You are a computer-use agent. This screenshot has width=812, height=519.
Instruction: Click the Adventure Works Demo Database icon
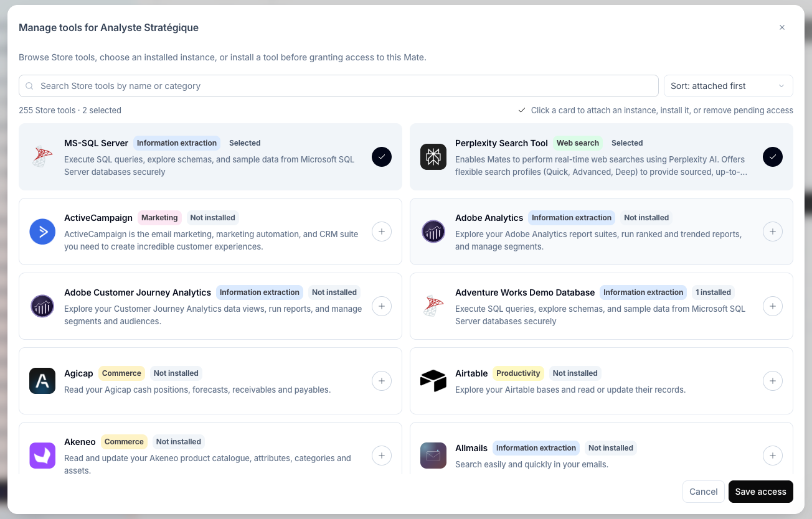point(433,306)
